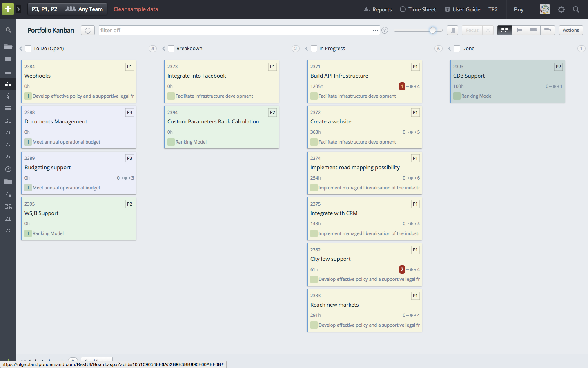
Task: Click the Actions button
Action: (570, 30)
